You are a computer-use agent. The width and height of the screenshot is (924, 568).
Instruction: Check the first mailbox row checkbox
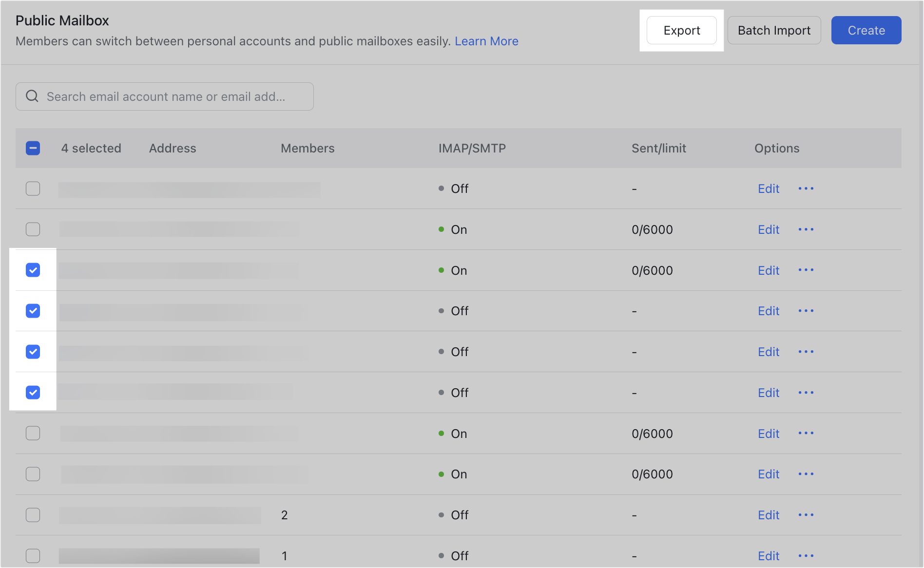pos(33,189)
